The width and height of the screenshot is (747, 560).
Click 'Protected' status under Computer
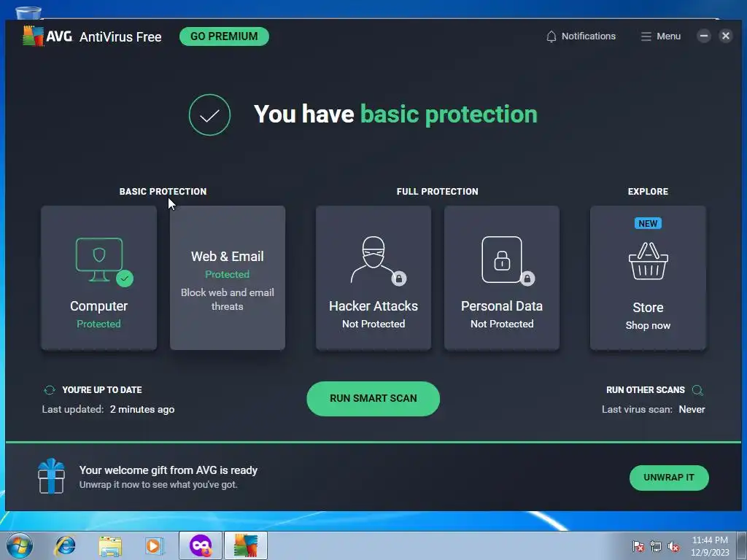[98, 324]
